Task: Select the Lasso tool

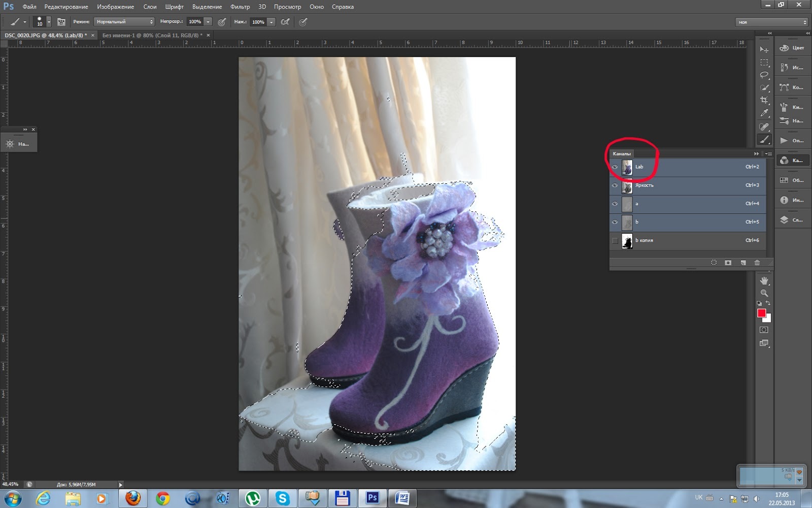Action: 764,75
